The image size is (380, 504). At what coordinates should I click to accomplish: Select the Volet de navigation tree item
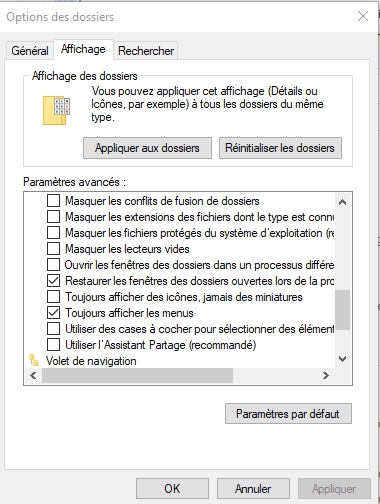click(x=91, y=361)
